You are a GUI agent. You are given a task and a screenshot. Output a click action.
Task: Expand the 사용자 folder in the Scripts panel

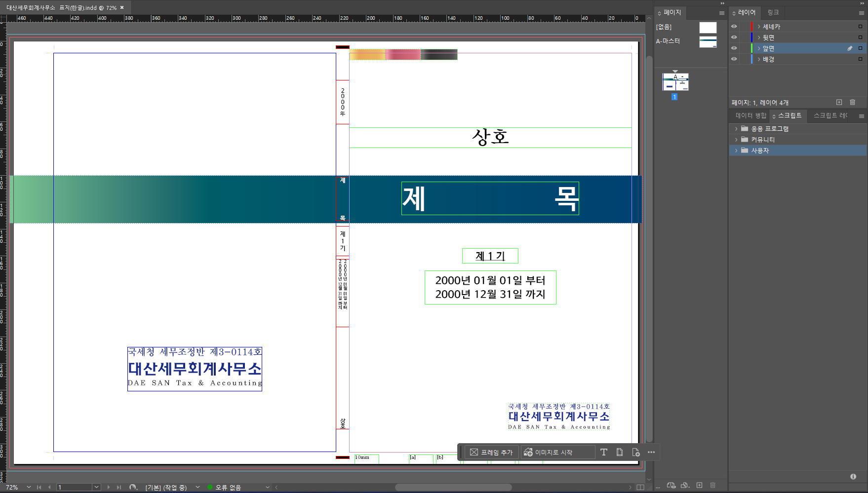point(737,151)
